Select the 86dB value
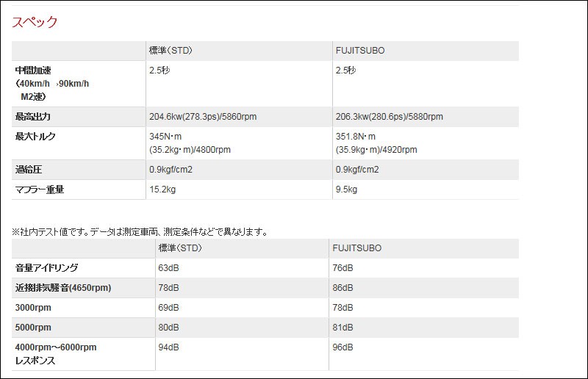This screenshot has height=379, width=588. pos(343,288)
